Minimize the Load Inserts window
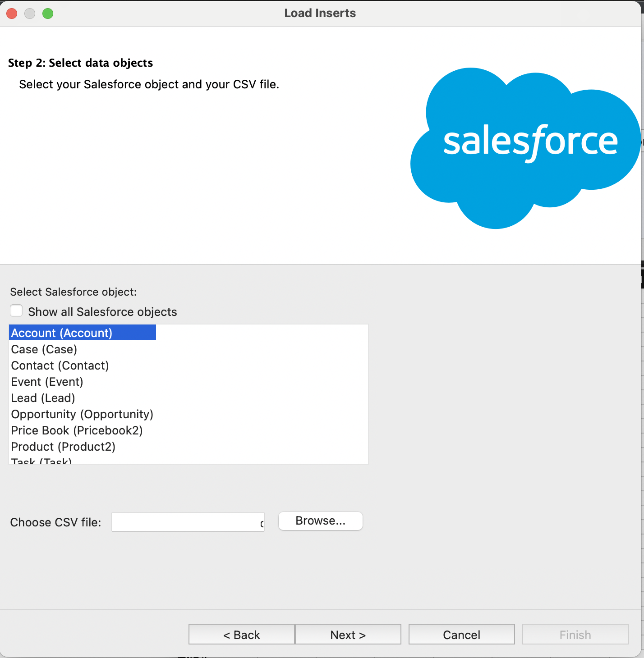Viewport: 644px width, 658px height. pos(30,14)
